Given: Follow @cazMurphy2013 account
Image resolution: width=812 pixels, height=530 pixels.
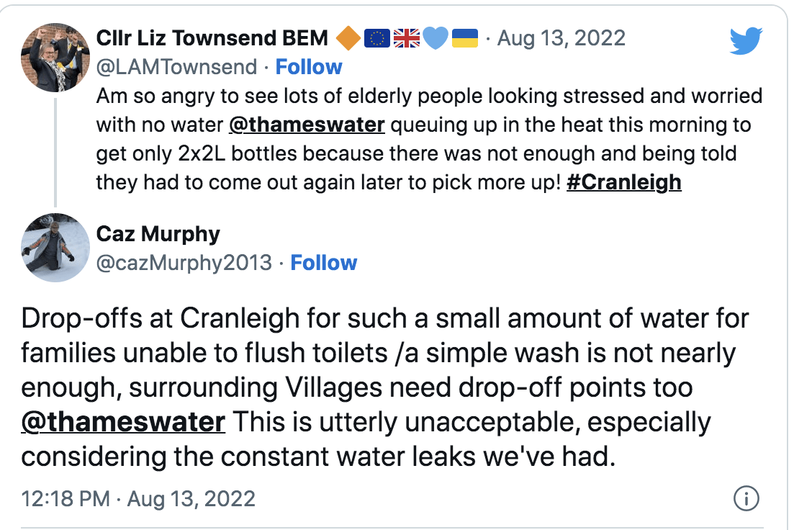Looking at the screenshot, I should [x=324, y=263].
